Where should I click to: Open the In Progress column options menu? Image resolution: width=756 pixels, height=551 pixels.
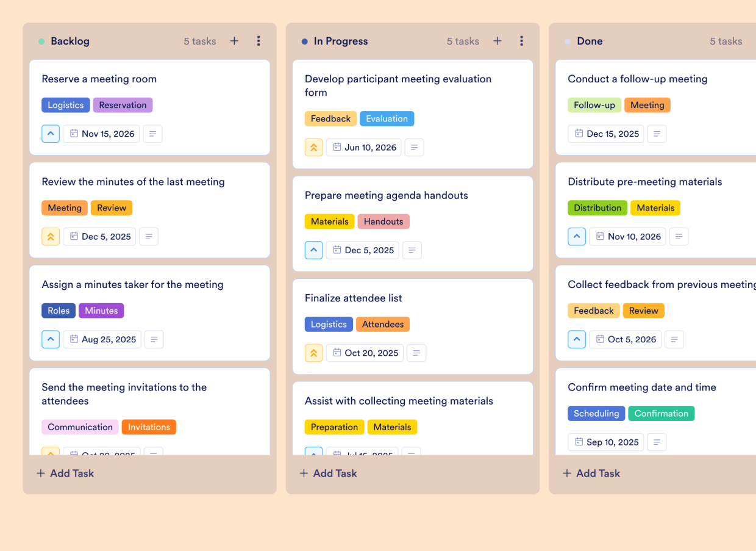[x=522, y=41]
